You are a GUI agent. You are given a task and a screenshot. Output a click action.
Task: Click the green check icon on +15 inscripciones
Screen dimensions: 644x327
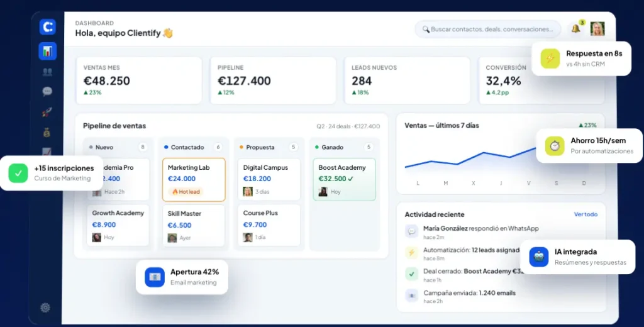pos(18,173)
